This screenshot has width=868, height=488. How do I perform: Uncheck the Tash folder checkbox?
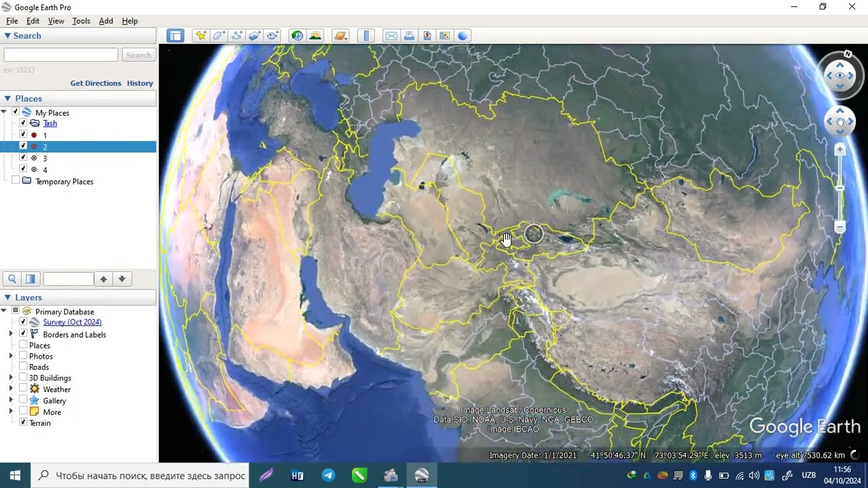[x=24, y=123]
